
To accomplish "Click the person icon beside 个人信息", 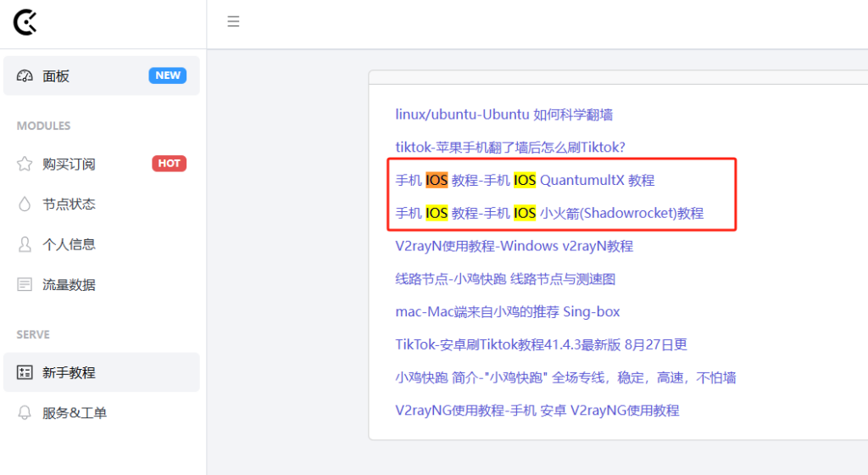I will [x=25, y=244].
